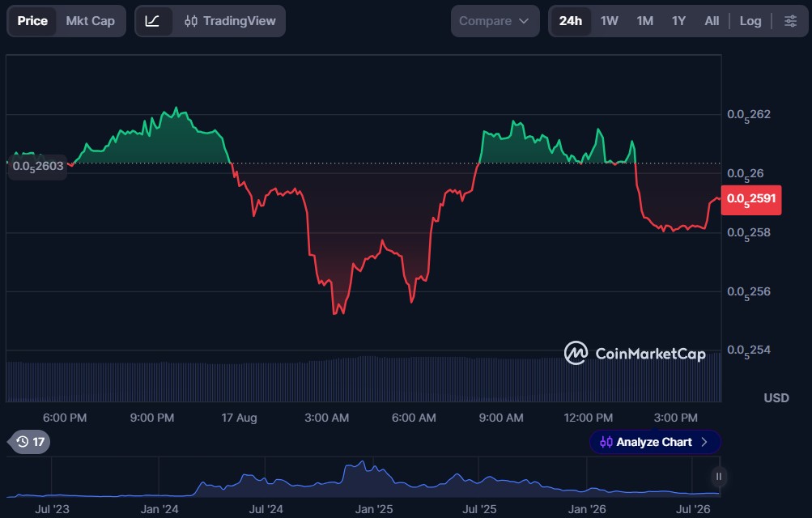Click the 3:00 AM time axis label
This screenshot has height=518, width=812.
point(326,418)
